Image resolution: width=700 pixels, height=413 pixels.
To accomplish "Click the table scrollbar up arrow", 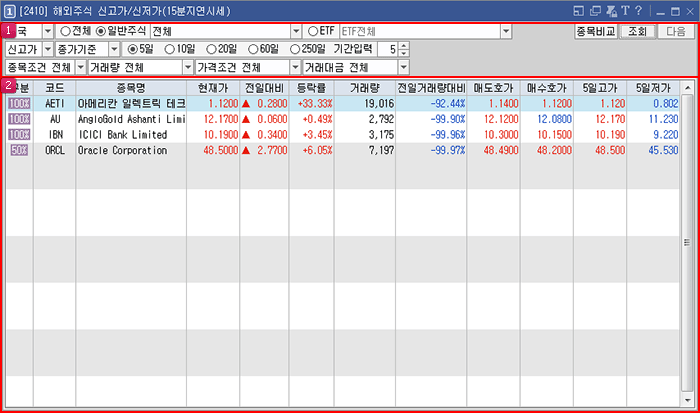I will (x=687, y=88).
